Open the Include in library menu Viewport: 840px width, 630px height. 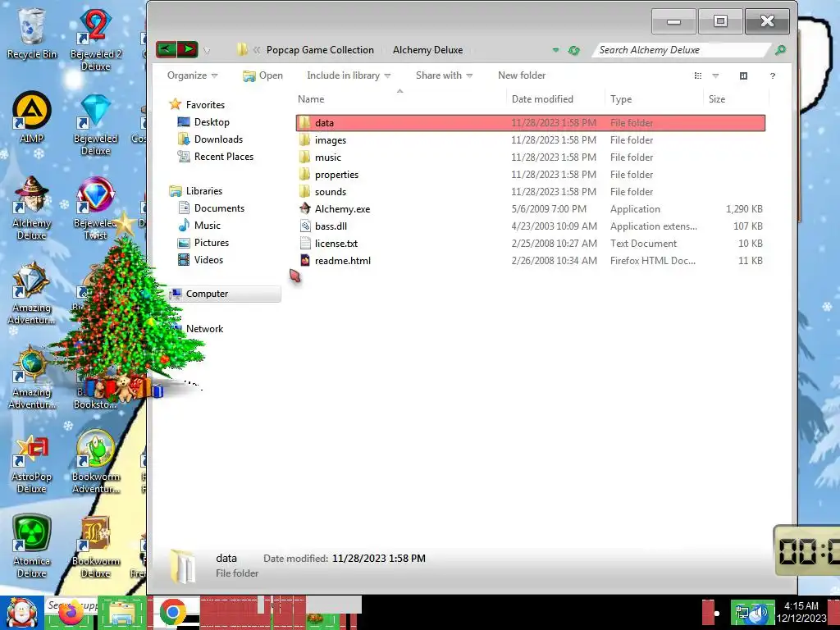[349, 75]
